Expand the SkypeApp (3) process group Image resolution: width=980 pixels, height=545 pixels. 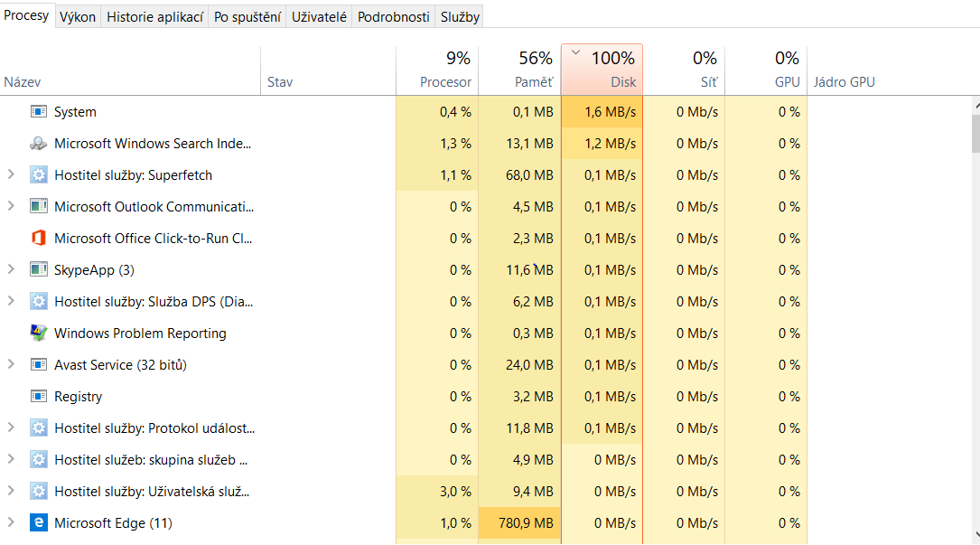pos(11,270)
